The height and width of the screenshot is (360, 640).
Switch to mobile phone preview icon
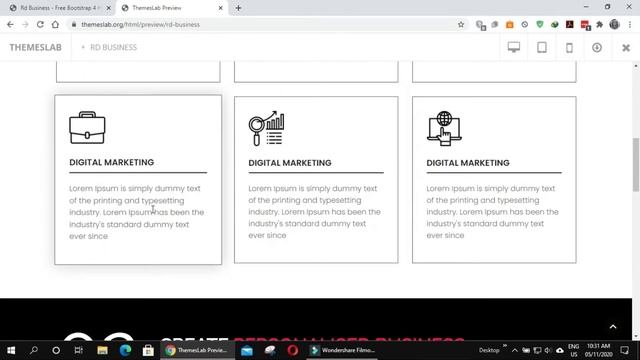pos(569,48)
